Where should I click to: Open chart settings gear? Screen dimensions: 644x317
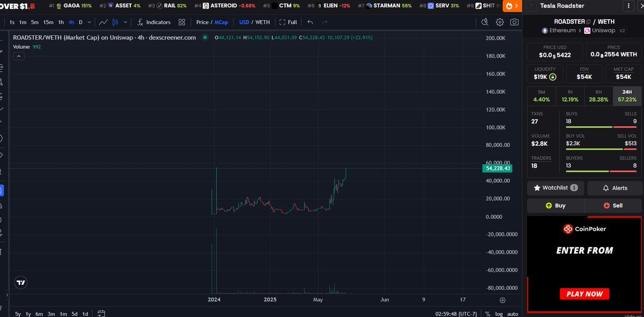(500, 22)
